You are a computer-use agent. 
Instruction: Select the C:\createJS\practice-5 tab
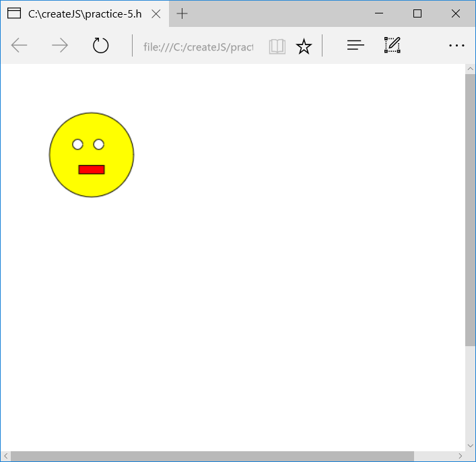click(x=81, y=13)
